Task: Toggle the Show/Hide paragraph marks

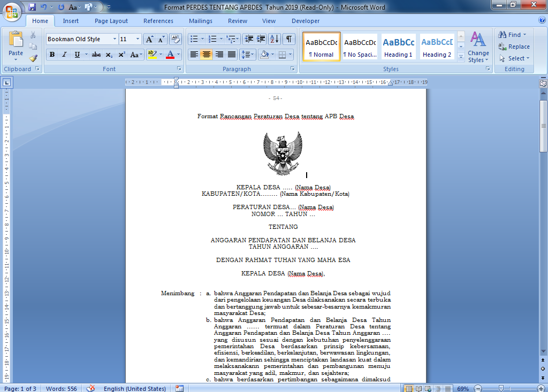Action: [288, 39]
